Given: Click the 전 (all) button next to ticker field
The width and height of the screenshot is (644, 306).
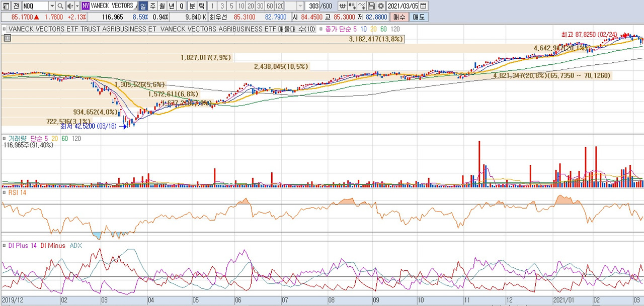Looking at the screenshot, I should click(x=16, y=6).
